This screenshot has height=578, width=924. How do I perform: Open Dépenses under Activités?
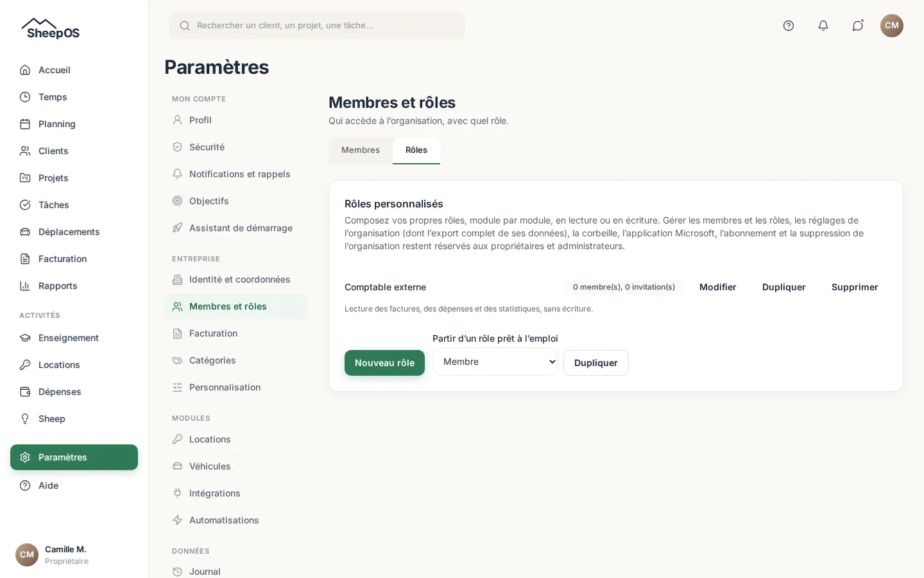pyautogui.click(x=74, y=392)
